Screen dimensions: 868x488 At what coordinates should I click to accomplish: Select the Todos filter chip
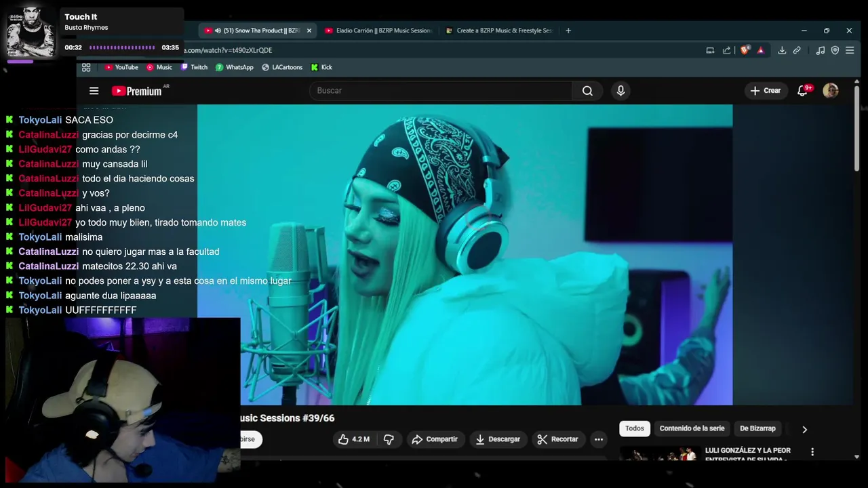click(635, 428)
